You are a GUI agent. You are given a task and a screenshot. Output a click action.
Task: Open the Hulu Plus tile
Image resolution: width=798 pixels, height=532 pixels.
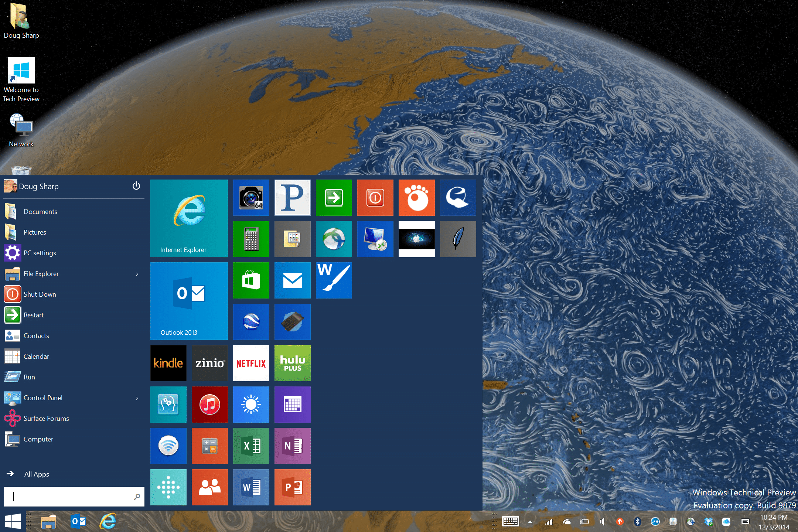pyautogui.click(x=293, y=363)
